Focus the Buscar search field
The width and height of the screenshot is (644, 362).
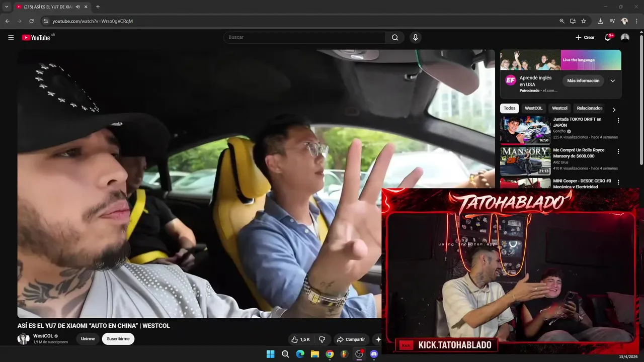point(304,37)
